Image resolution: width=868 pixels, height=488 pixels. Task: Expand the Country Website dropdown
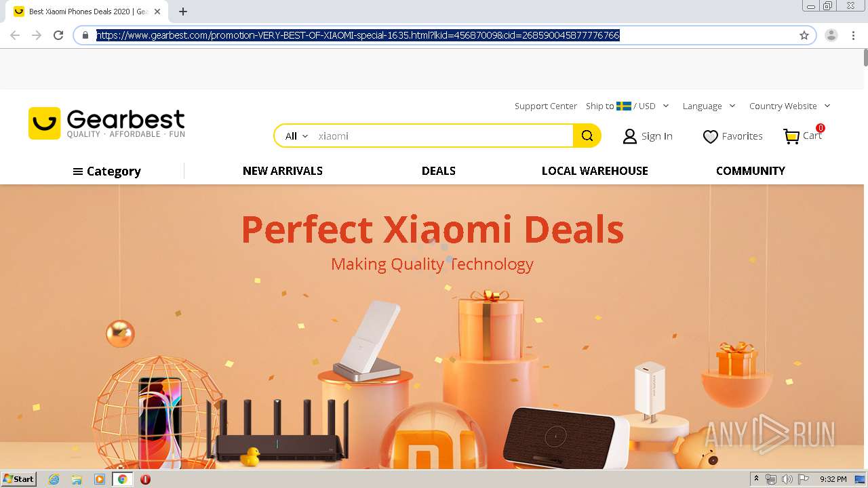789,106
